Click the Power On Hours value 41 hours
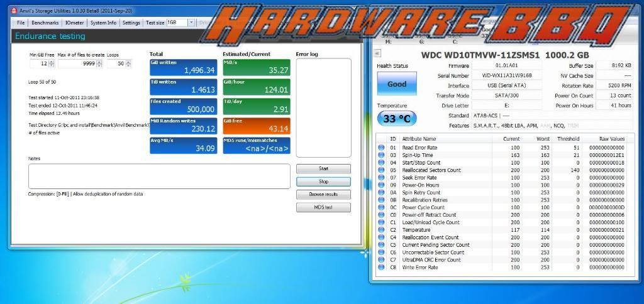Image resolution: width=644 pixels, height=304 pixels. 614,106
